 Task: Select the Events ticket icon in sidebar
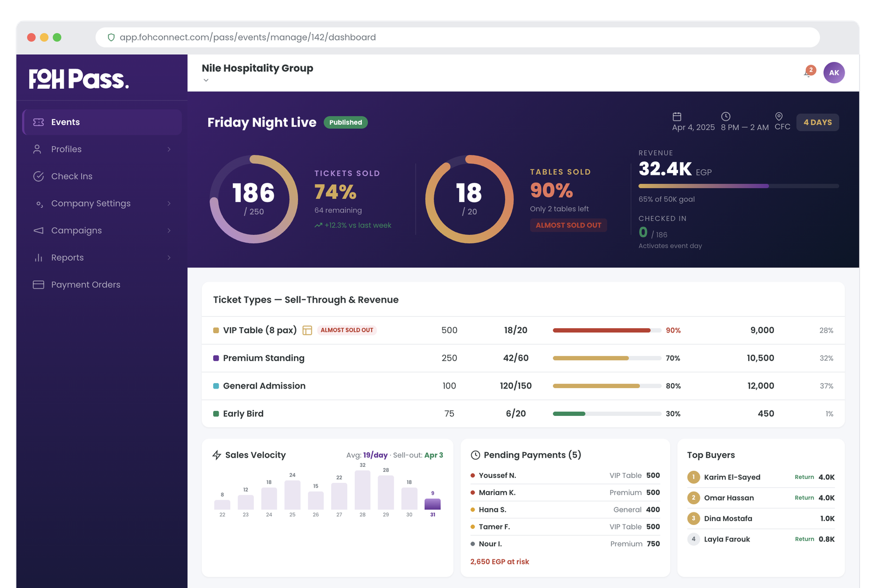tap(38, 122)
